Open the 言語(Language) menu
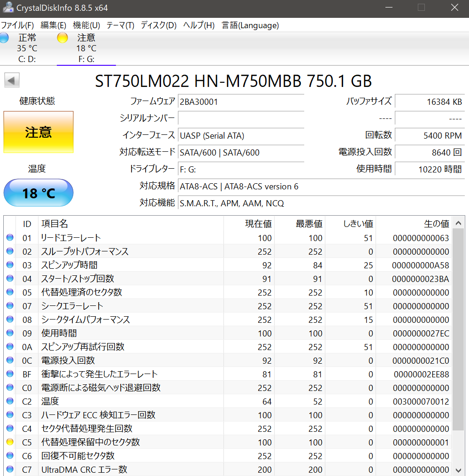469x476 pixels. [250, 25]
